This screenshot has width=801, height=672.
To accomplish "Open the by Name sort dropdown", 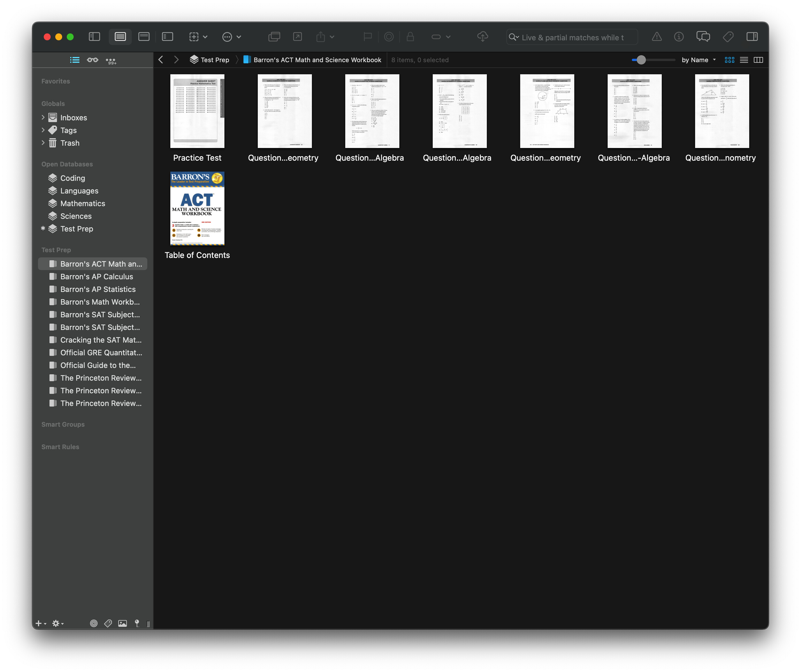I will (698, 60).
